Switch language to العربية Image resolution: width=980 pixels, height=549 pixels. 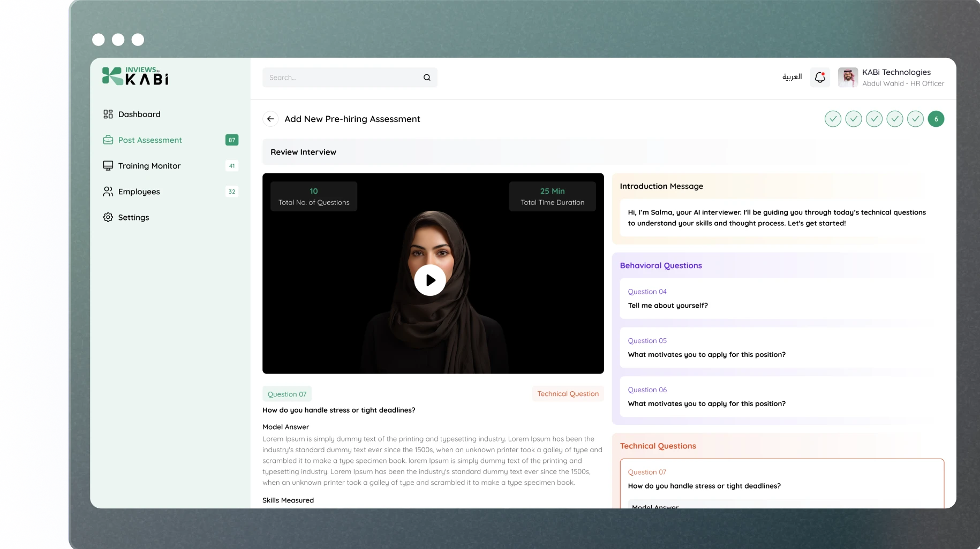click(792, 77)
